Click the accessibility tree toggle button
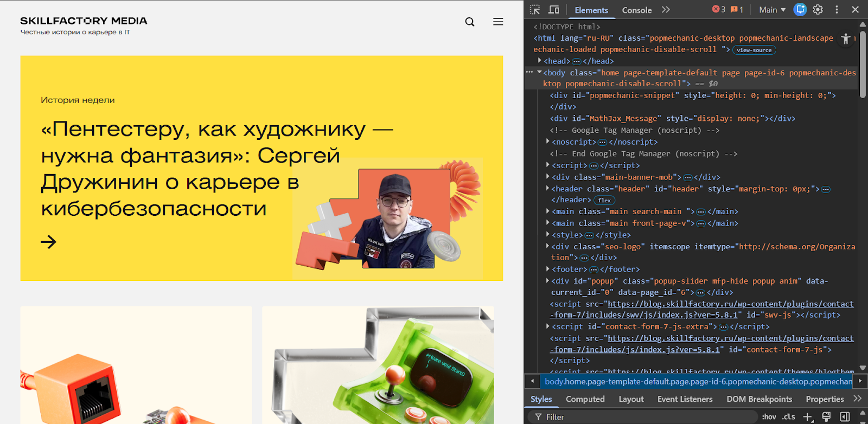 click(846, 38)
